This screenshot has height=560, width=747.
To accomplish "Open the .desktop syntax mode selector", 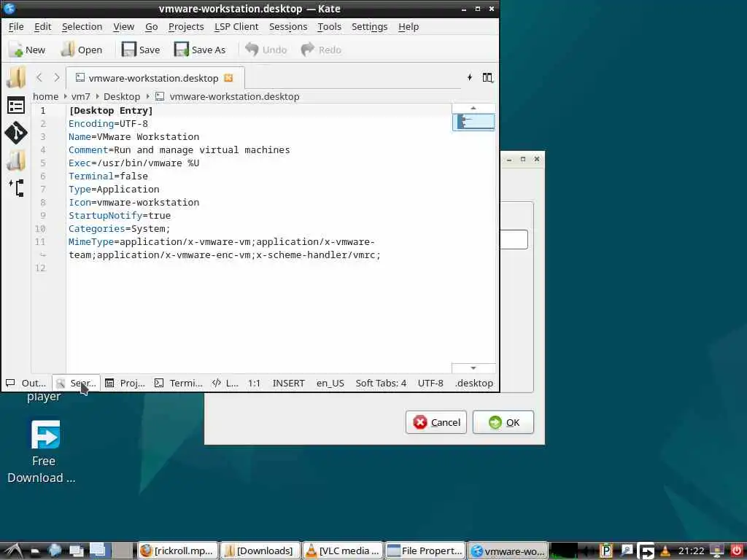I will (473, 383).
